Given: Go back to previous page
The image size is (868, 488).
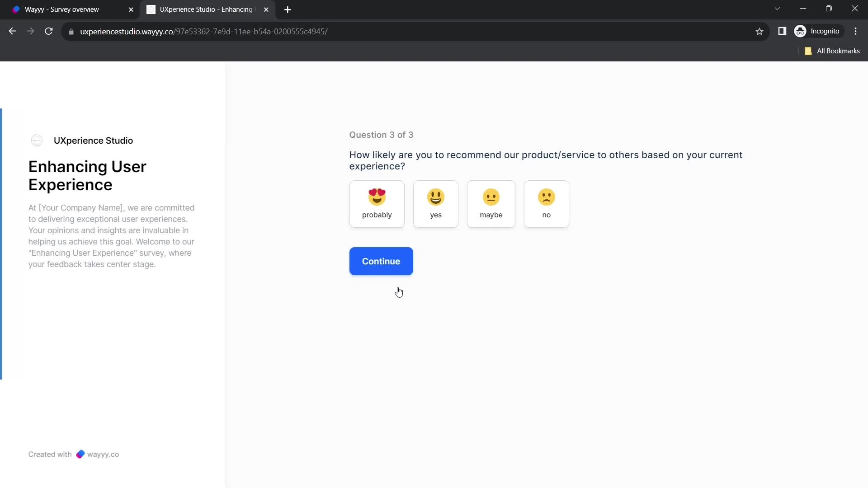Looking at the screenshot, I should pyautogui.click(x=13, y=31).
